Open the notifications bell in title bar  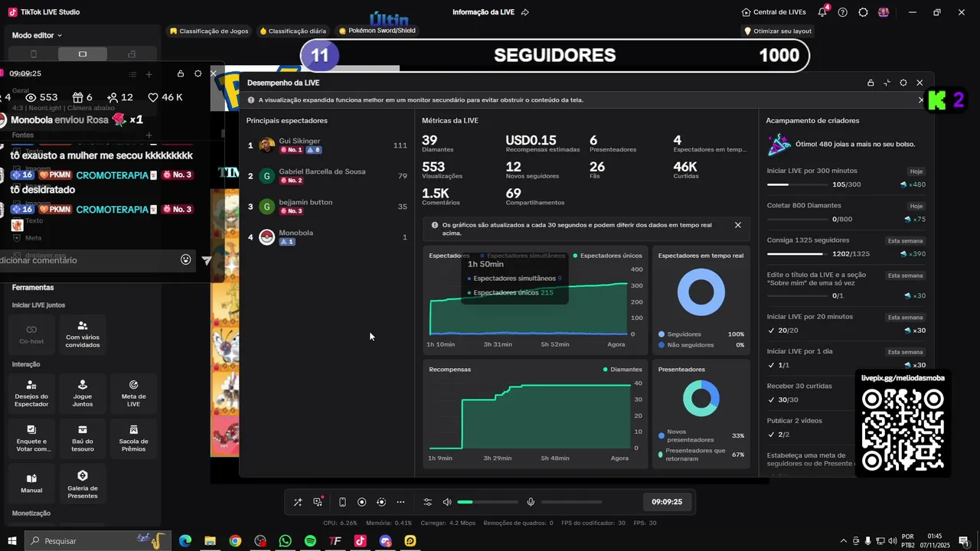click(822, 12)
